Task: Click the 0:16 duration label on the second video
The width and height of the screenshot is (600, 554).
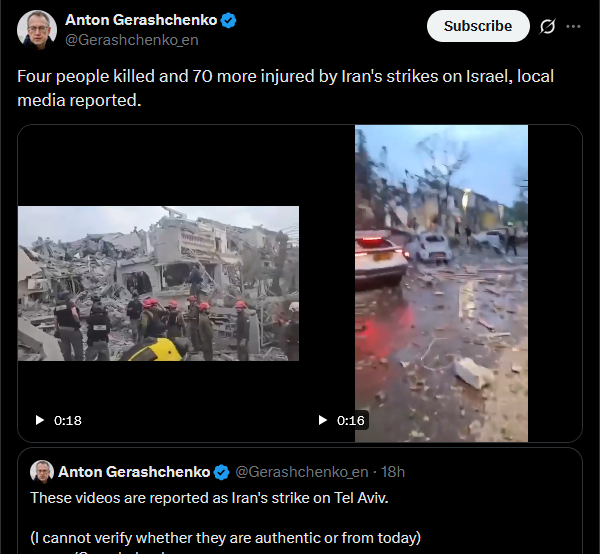Action: pos(351,420)
